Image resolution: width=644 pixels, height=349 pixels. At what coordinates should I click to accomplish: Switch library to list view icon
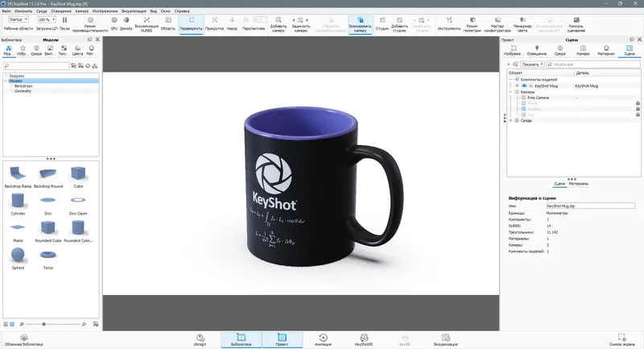pos(6,324)
